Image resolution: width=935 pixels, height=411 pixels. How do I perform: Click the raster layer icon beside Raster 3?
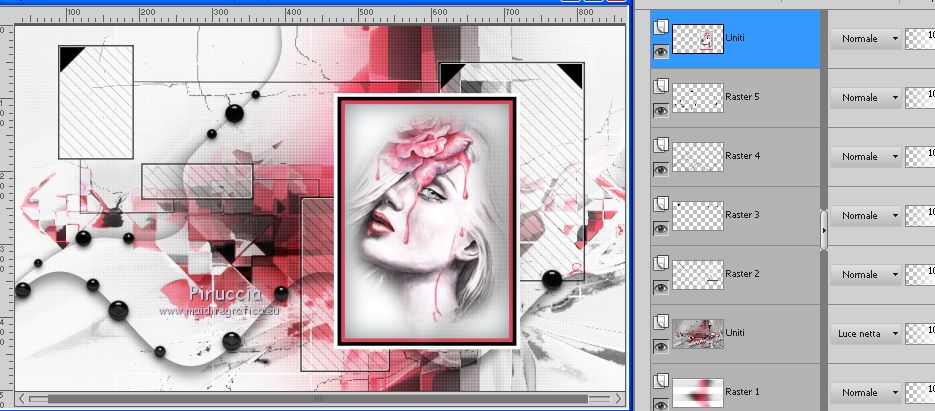[661, 205]
